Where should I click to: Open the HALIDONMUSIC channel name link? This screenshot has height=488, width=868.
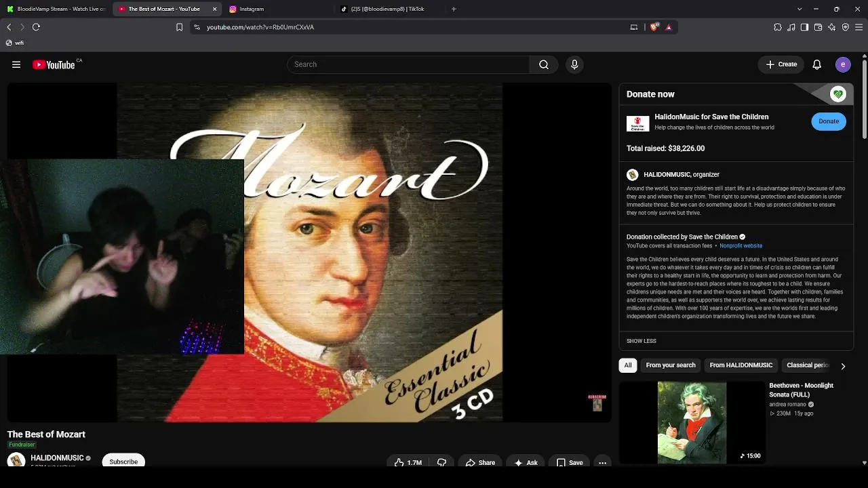pyautogui.click(x=57, y=458)
